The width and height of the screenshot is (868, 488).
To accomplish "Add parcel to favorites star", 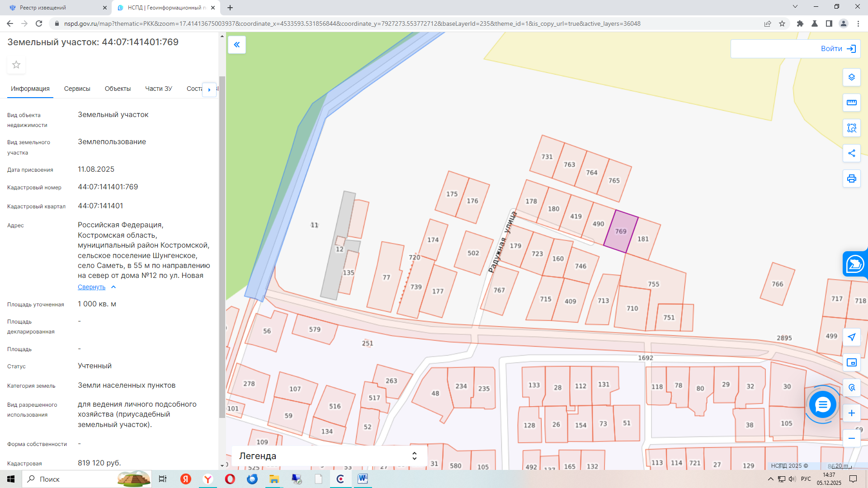I will [16, 65].
